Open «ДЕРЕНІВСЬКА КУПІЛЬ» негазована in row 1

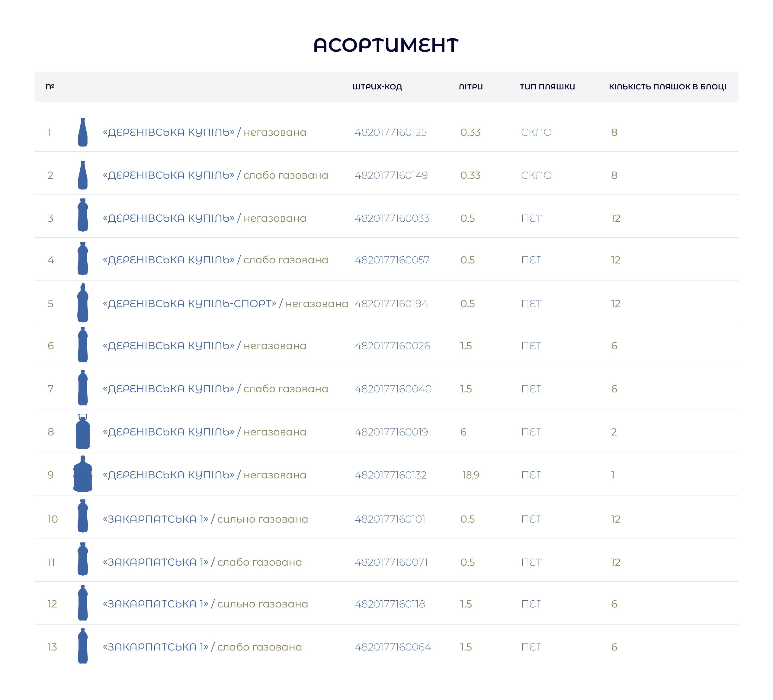[204, 132]
